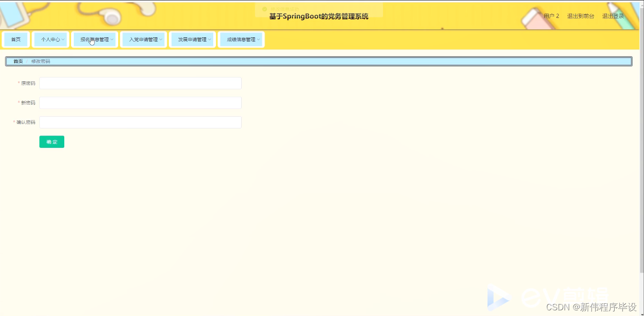This screenshot has width=644, height=316.
Task: Click 首页 in the breadcrumb bar
Action: (17, 61)
